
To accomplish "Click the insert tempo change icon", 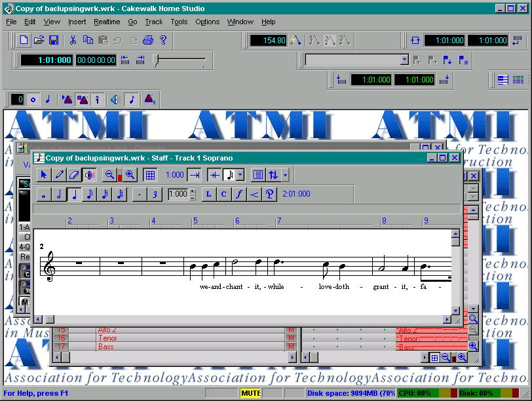I will click(x=295, y=41).
